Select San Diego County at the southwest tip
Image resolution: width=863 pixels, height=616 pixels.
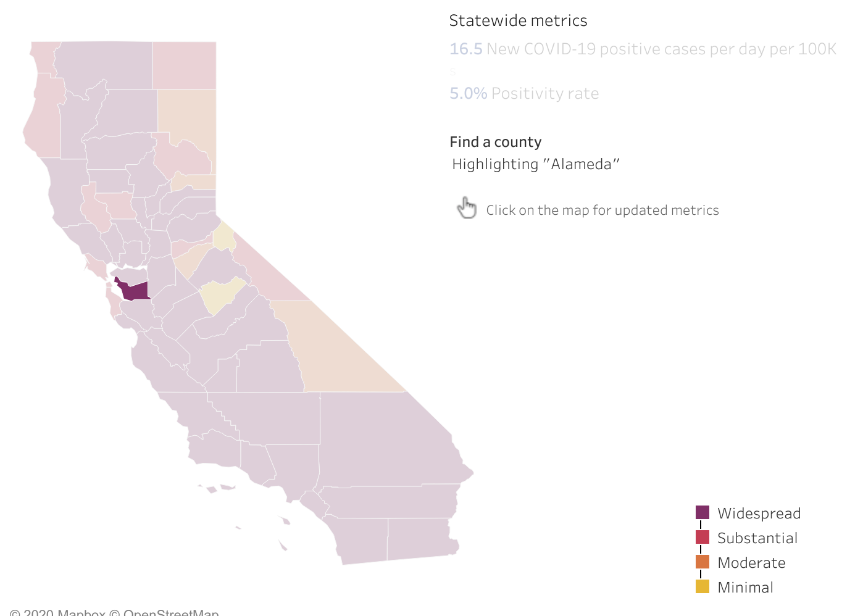tap(362, 539)
